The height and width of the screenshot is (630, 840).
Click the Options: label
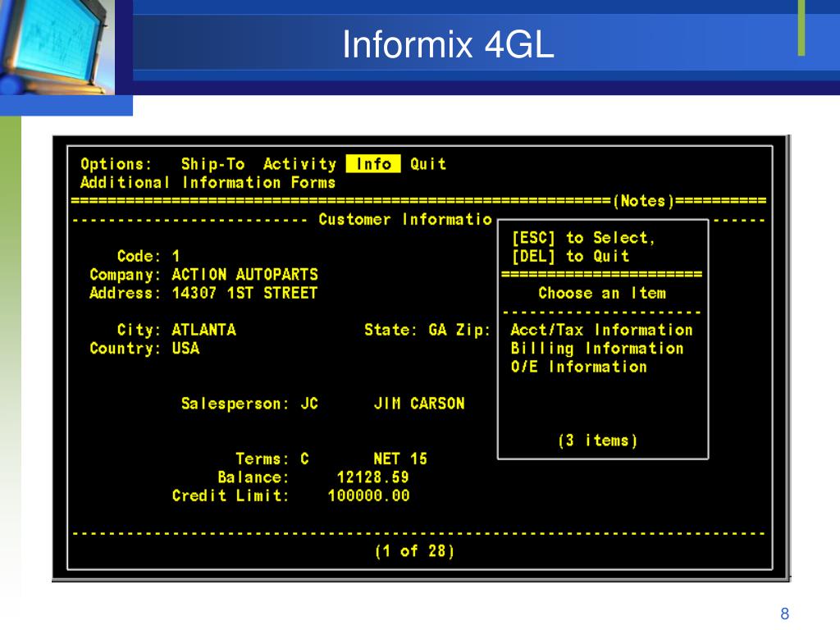coord(116,164)
